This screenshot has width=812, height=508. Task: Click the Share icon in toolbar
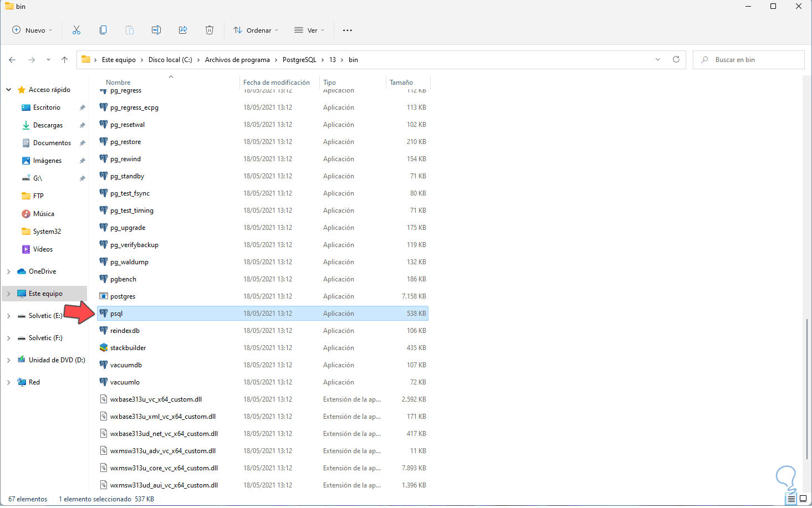pos(183,30)
